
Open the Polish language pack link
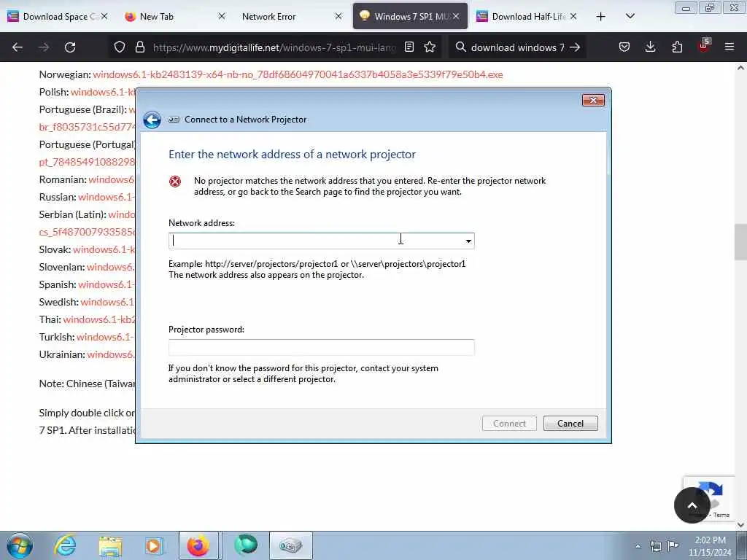tap(103, 92)
